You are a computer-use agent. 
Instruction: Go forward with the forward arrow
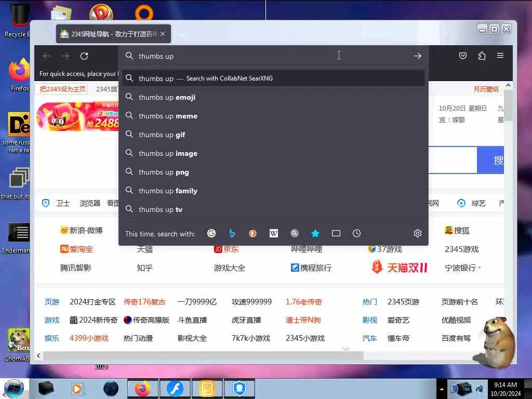coord(65,56)
